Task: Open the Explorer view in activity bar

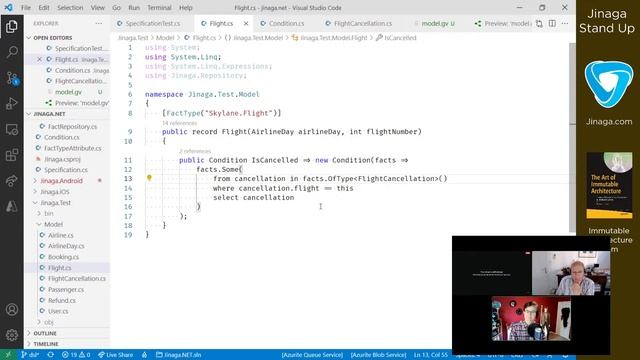Action: click(12, 27)
